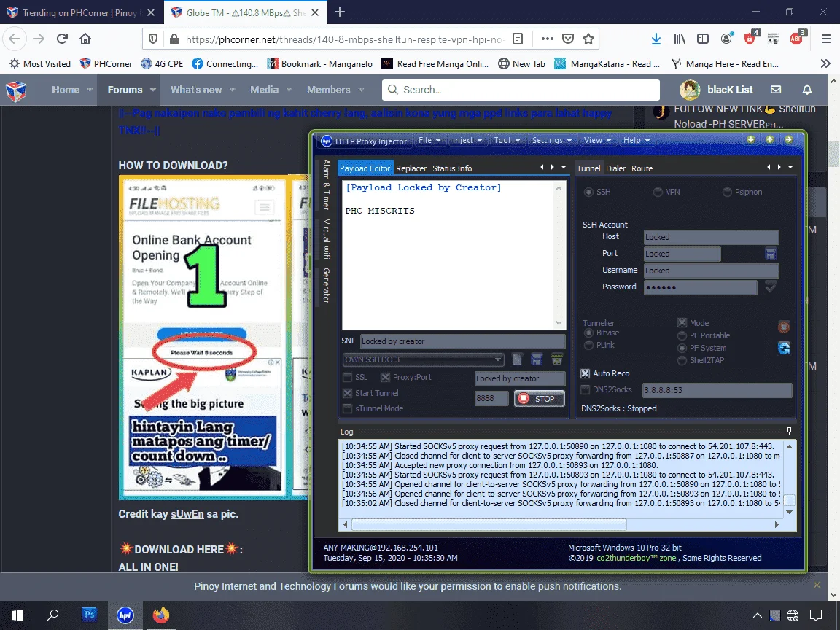
Task: Bookmark this page with the star icon
Action: coord(588,39)
